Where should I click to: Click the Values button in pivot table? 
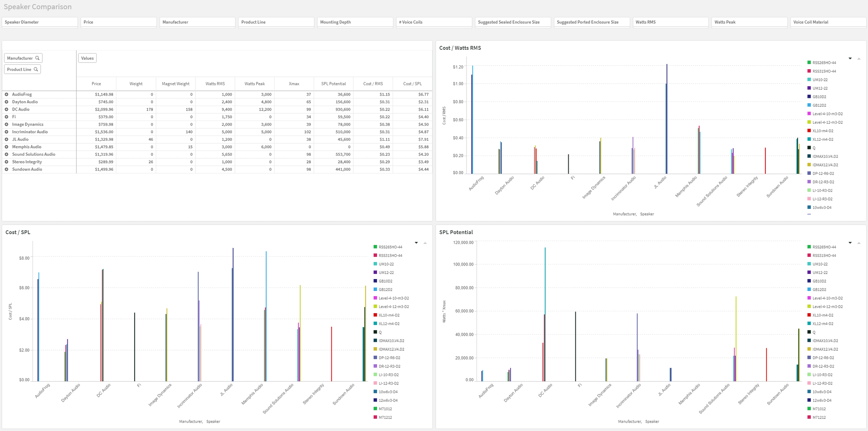click(x=87, y=58)
